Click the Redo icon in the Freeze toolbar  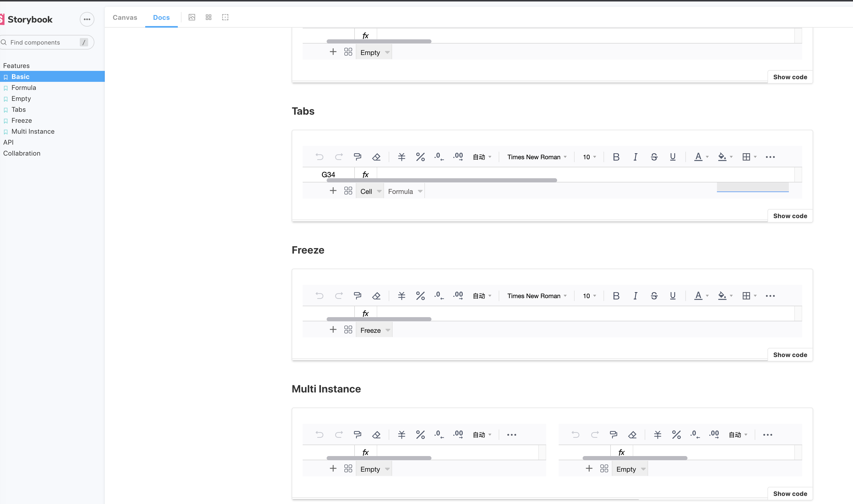pyautogui.click(x=339, y=296)
